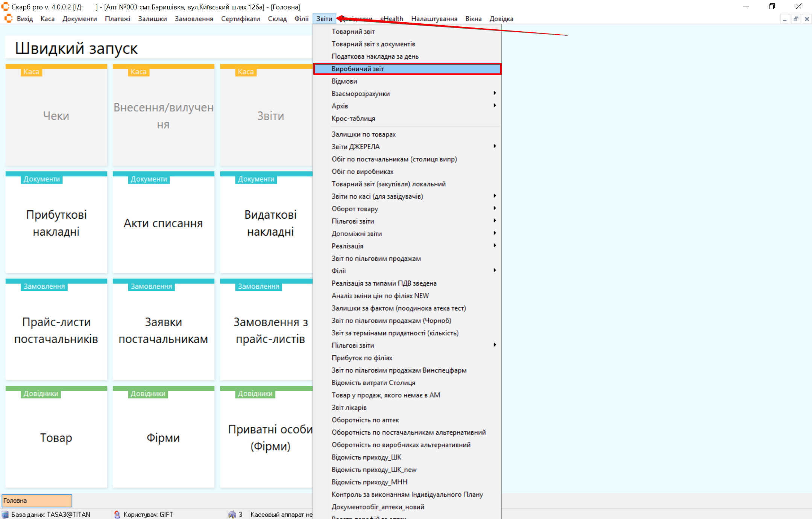Expand the Взаєморозрахунки submenu arrow

pyautogui.click(x=495, y=93)
